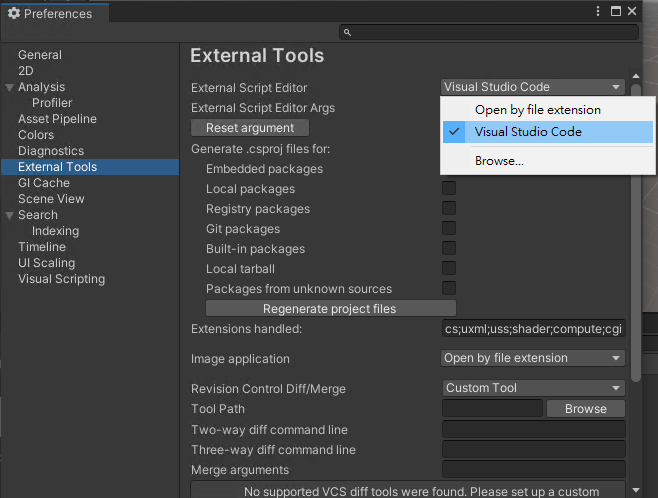
Task: Click the Preferences gear icon
Action: [x=14, y=13]
